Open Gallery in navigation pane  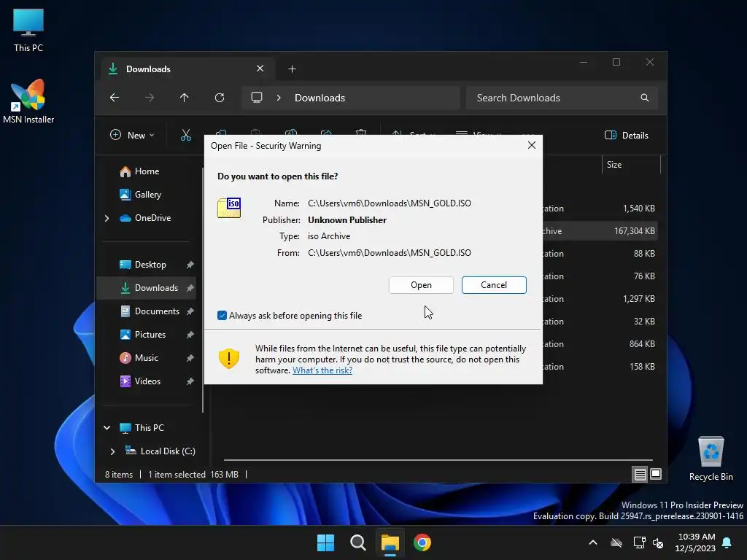pos(140,194)
